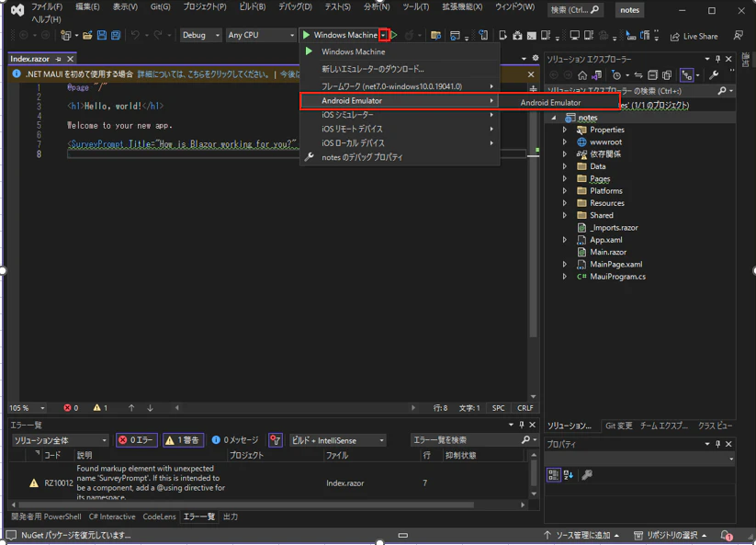Viewport: 756px width, 545px height.
Task: Click Categorized view icon in Properties panel
Action: click(554, 475)
